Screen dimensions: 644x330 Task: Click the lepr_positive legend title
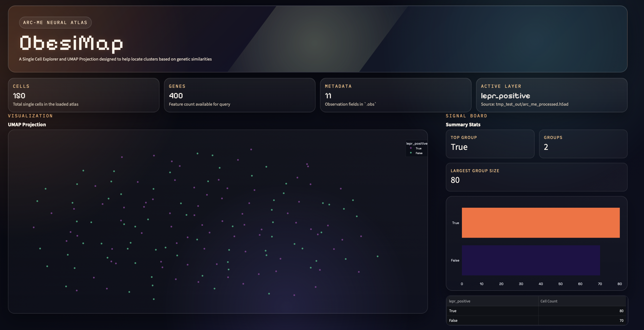(x=417, y=143)
